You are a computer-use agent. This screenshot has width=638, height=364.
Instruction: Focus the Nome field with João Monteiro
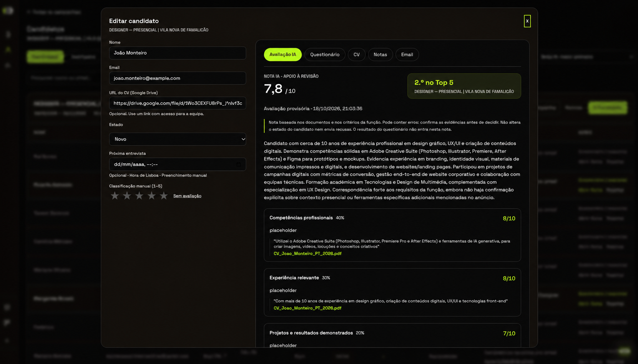coord(178,53)
